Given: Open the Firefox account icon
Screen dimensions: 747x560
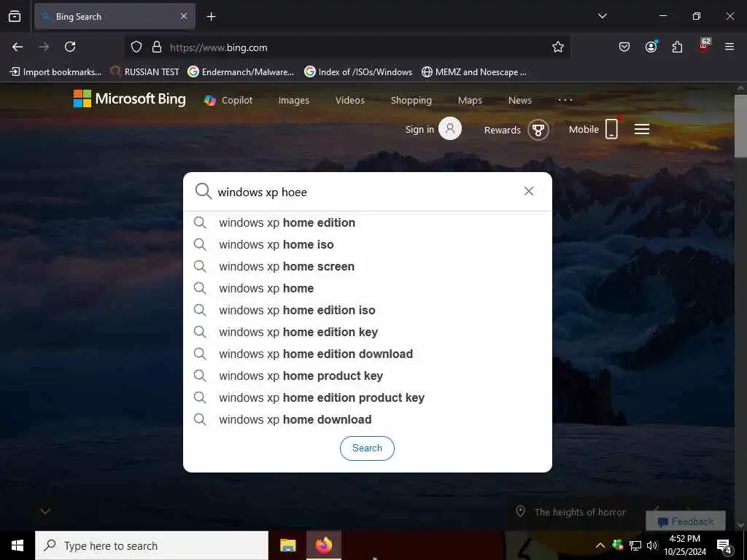Looking at the screenshot, I should tap(651, 47).
